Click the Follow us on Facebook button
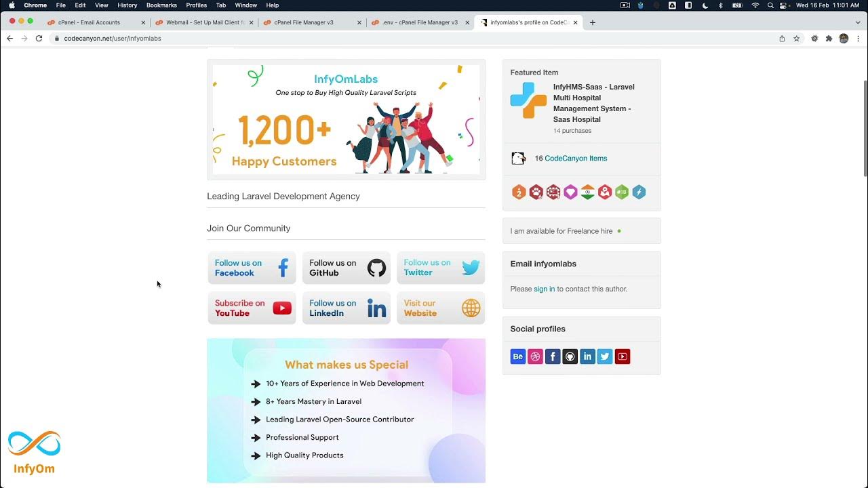 coord(252,268)
